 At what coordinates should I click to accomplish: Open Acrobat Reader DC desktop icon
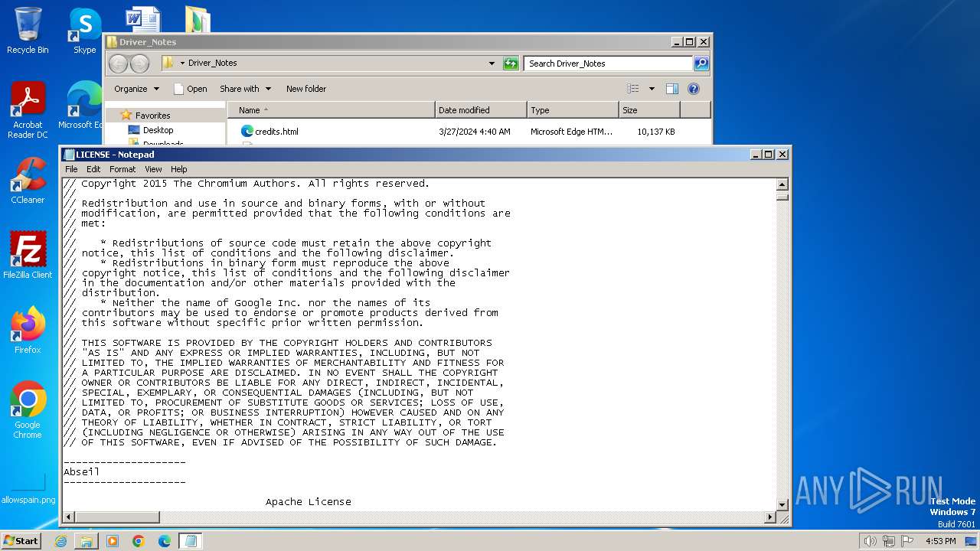point(28,111)
